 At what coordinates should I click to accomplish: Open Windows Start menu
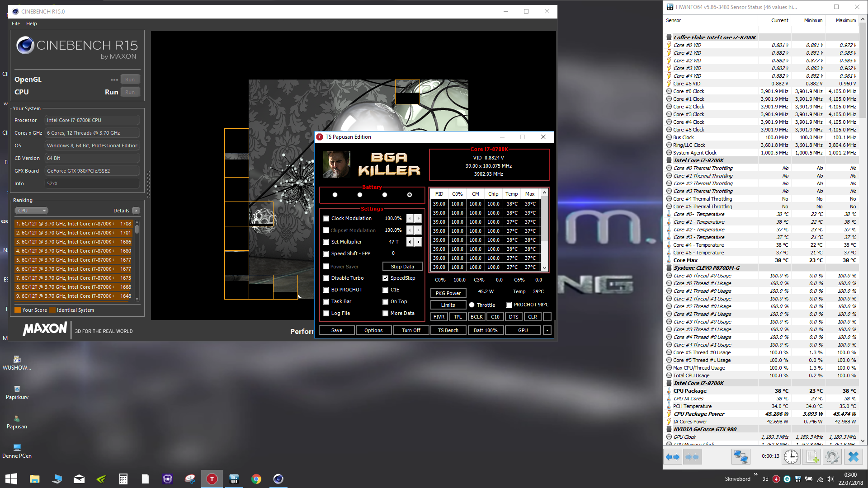click(11, 479)
